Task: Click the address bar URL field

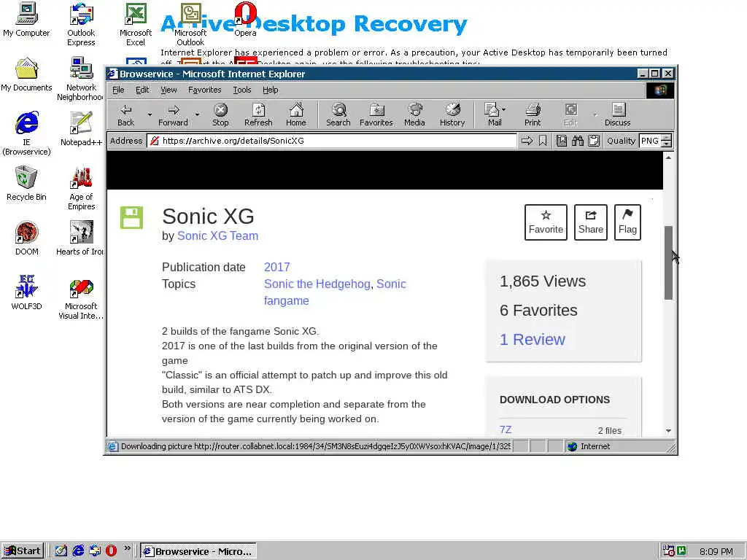Action: point(332,141)
